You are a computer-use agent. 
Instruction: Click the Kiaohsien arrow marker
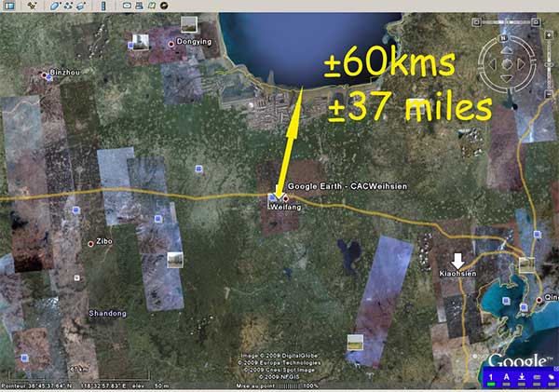pos(457,259)
